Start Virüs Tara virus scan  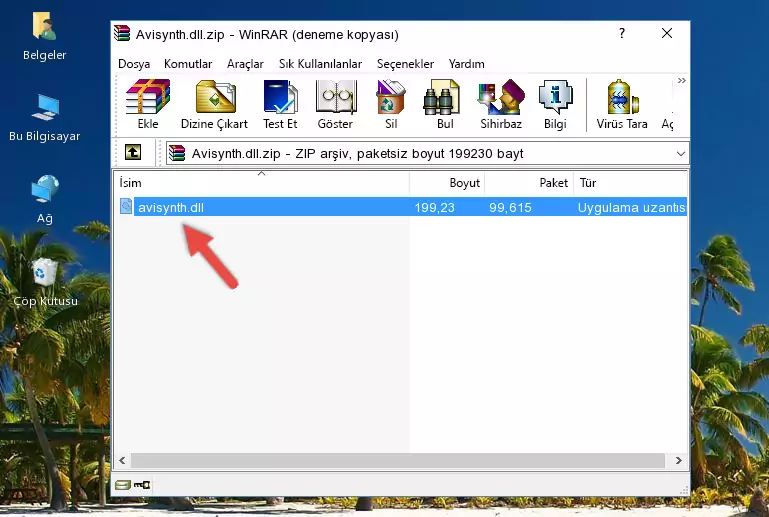622,104
